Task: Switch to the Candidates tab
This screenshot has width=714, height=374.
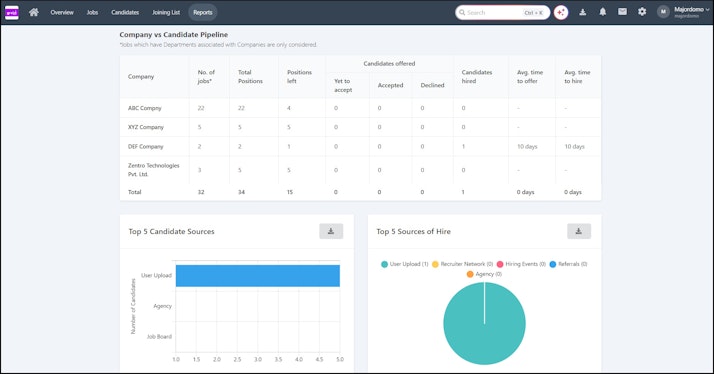Action: 125,12
